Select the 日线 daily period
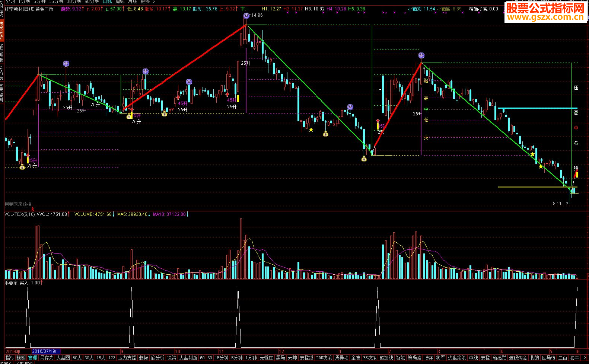 (107, 2)
